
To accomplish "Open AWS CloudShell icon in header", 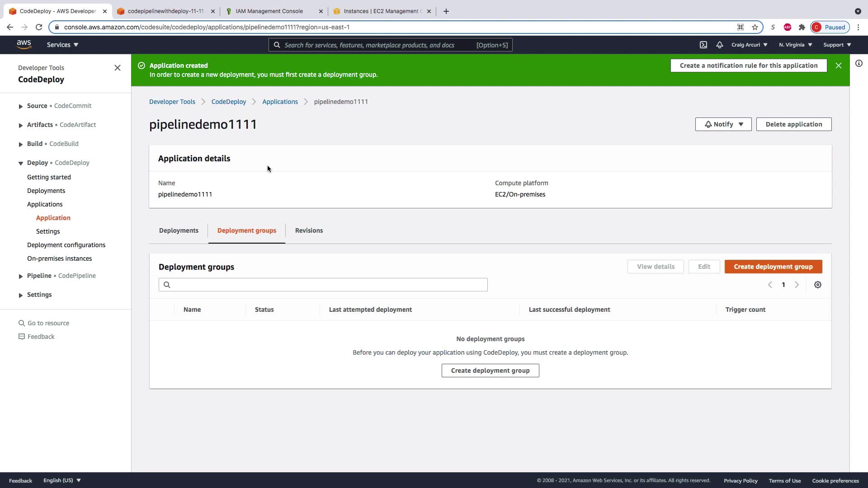I will [x=703, y=45].
